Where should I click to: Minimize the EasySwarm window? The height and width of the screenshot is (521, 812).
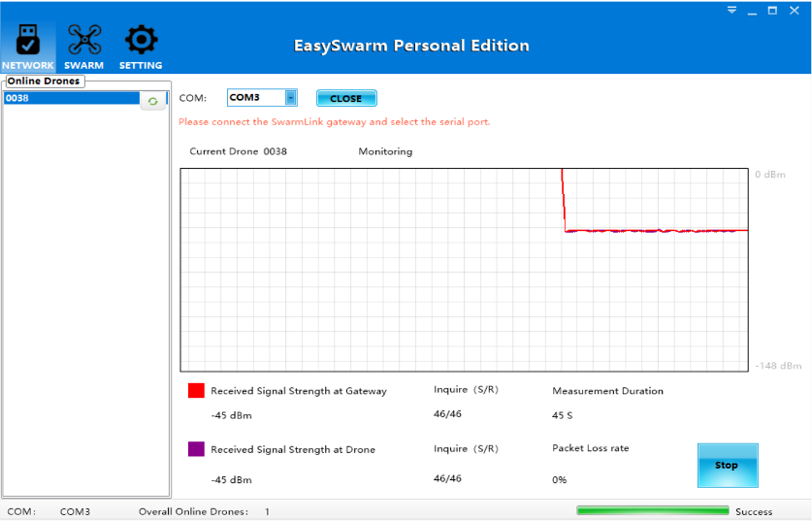(x=752, y=12)
